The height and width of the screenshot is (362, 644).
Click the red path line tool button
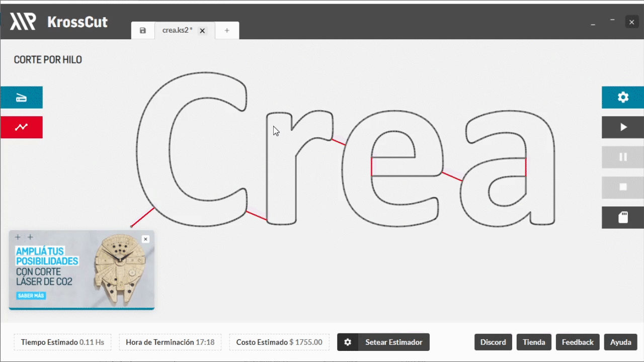pyautogui.click(x=21, y=127)
